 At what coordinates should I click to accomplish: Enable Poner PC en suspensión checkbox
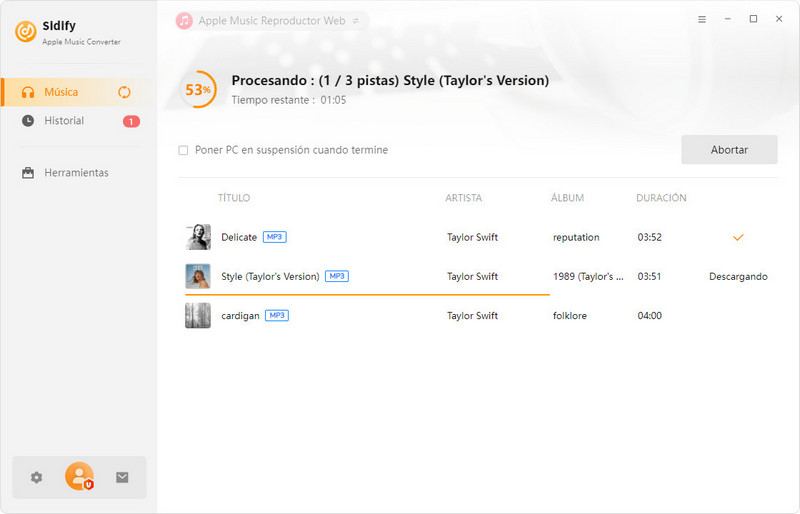click(x=183, y=150)
